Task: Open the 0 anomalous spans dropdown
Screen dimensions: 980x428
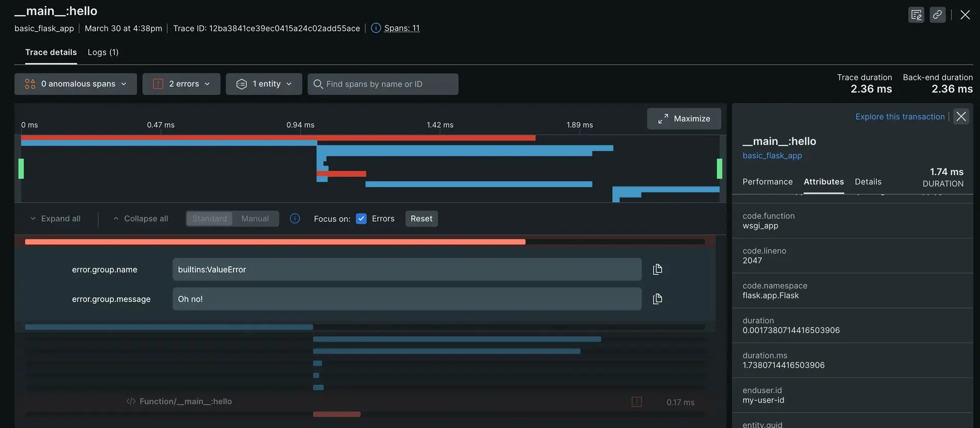Action: (76, 84)
